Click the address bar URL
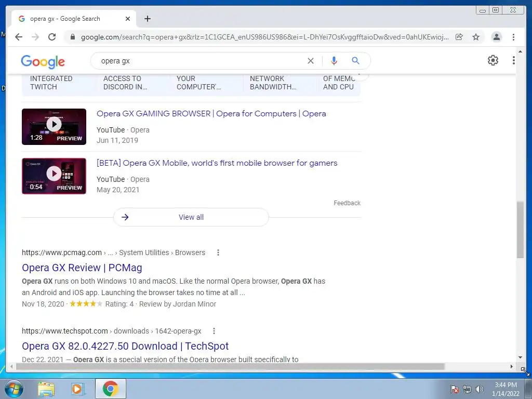The width and height of the screenshot is (532, 399). click(264, 37)
